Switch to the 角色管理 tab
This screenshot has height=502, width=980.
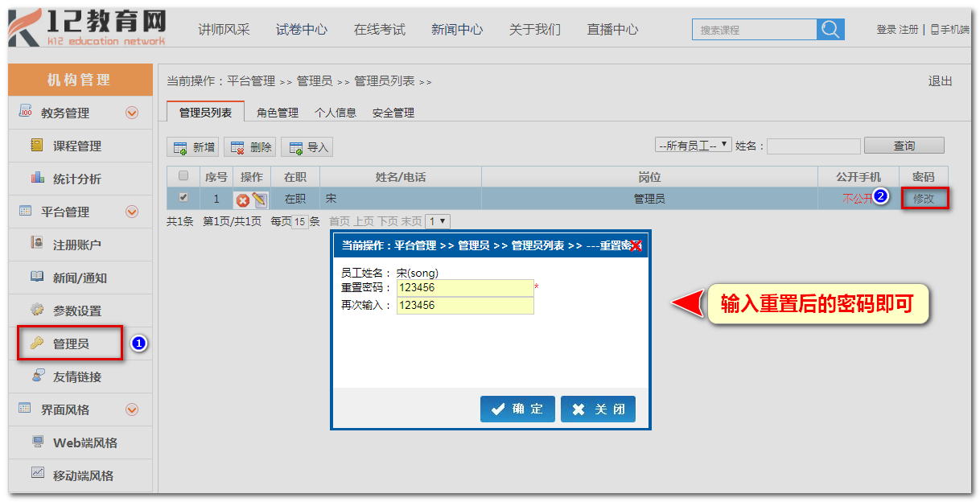(277, 113)
